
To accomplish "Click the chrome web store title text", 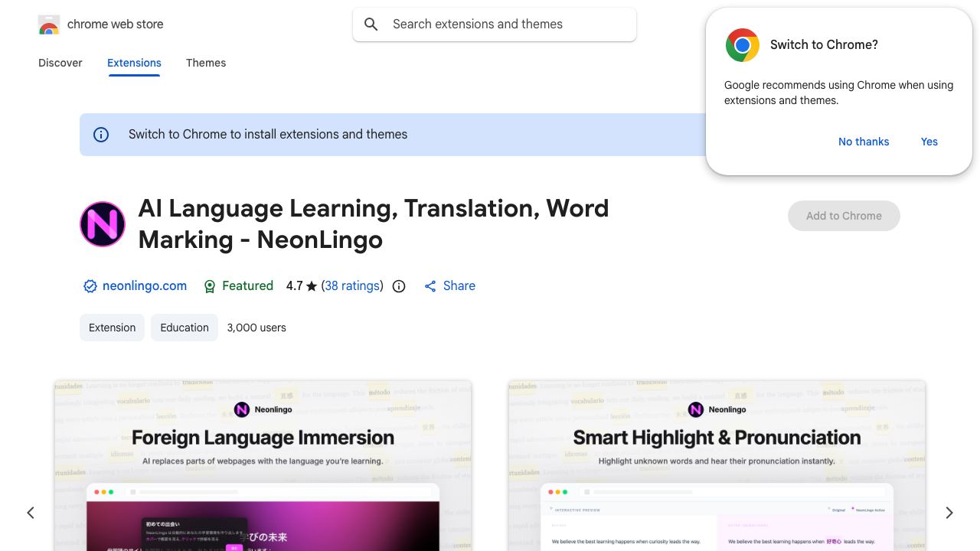I will (x=116, y=24).
